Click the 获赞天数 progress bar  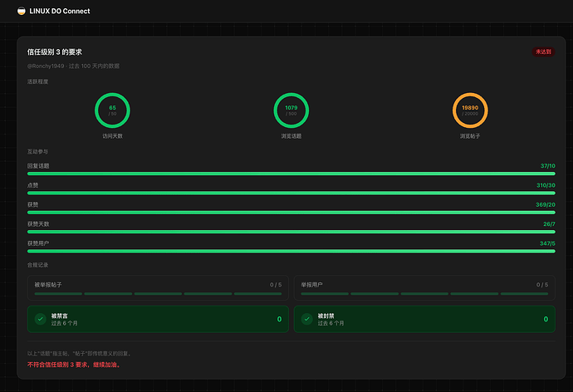tap(291, 232)
